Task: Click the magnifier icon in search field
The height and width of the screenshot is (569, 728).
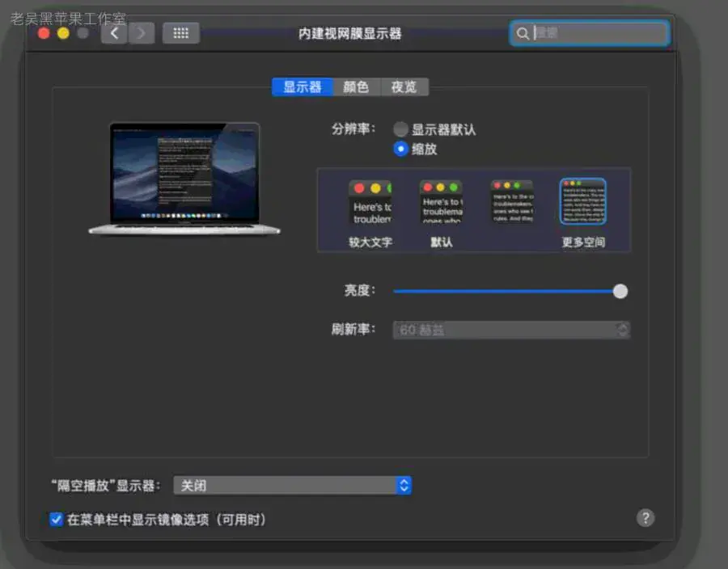Action: 523,33
